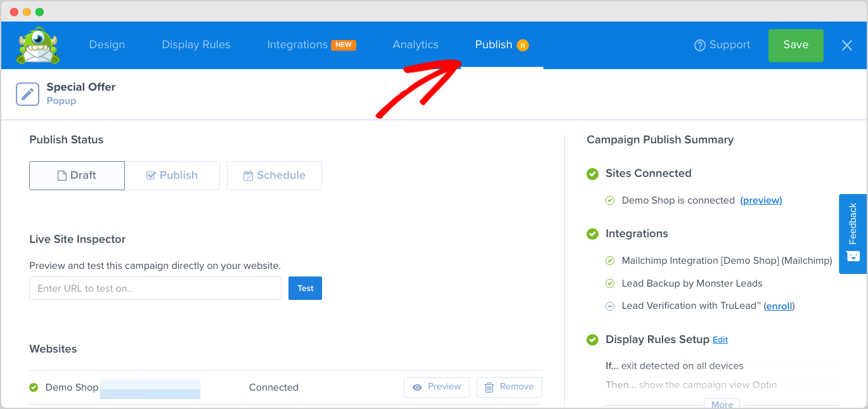Screen dimensions: 868x409
Task: Select Publish as the publish status
Action: tap(172, 175)
